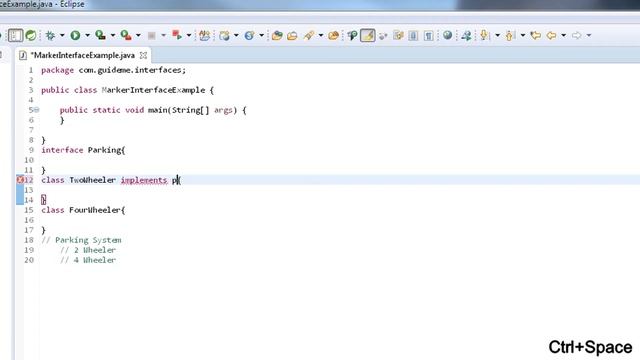640x360 pixels.
Task: Click the '// 4 Wheeler' comment
Action: pyautogui.click(x=88, y=260)
